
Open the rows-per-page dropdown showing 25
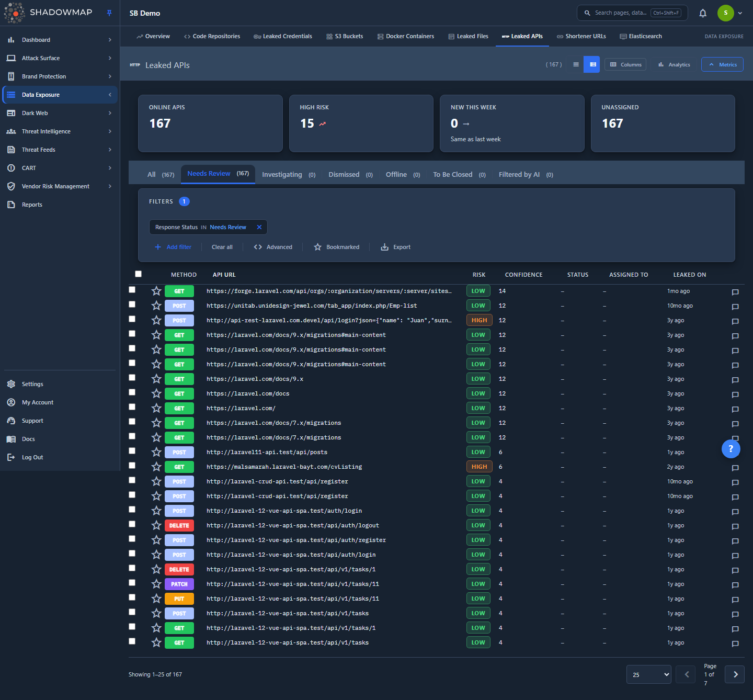pyautogui.click(x=648, y=674)
